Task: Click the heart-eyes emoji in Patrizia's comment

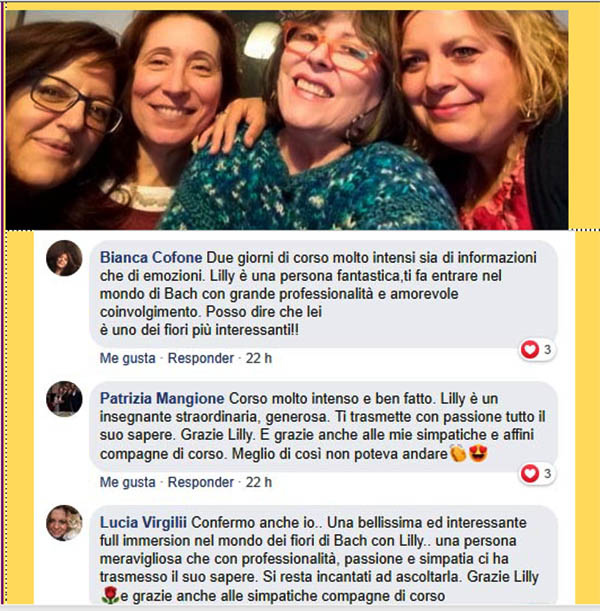Action: (x=478, y=453)
